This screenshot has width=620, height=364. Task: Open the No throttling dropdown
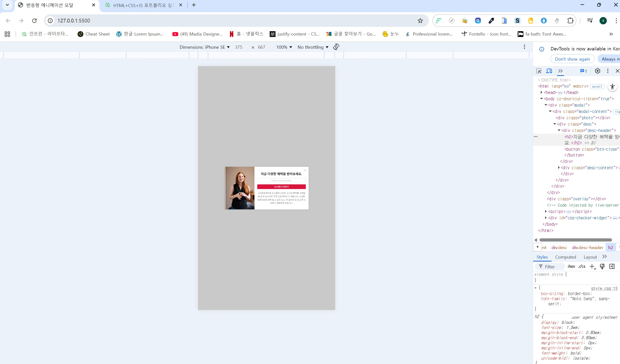click(x=313, y=47)
